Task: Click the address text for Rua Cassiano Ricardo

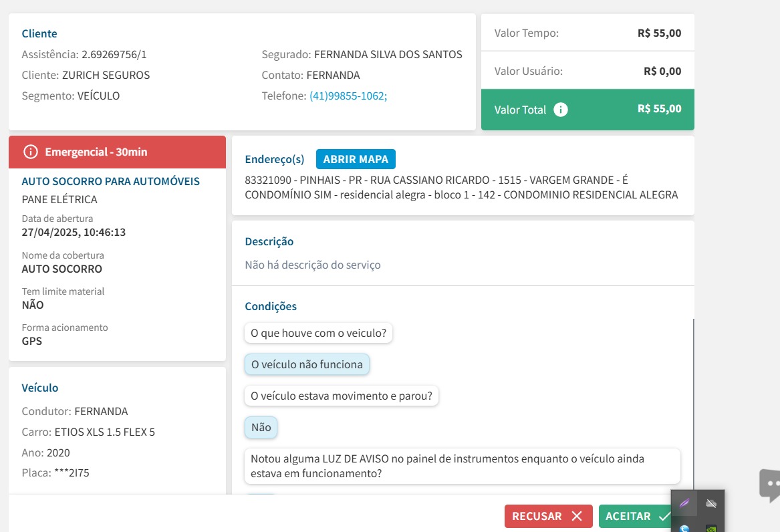Action: click(461, 188)
